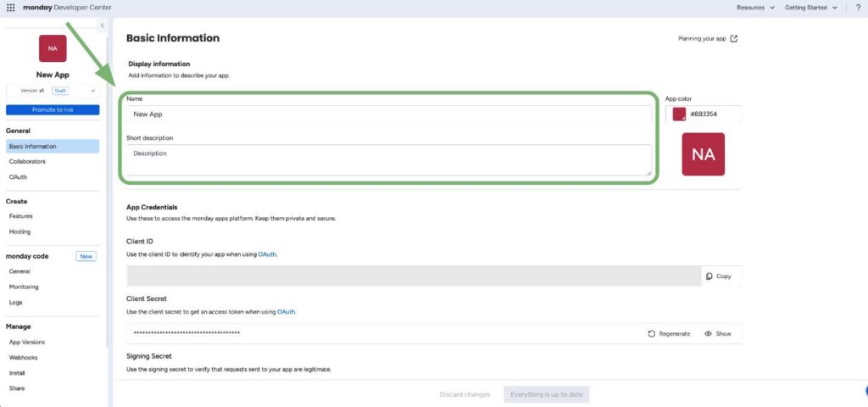Click the masked Client Secret field
The width and height of the screenshot is (868, 407).
click(385, 334)
